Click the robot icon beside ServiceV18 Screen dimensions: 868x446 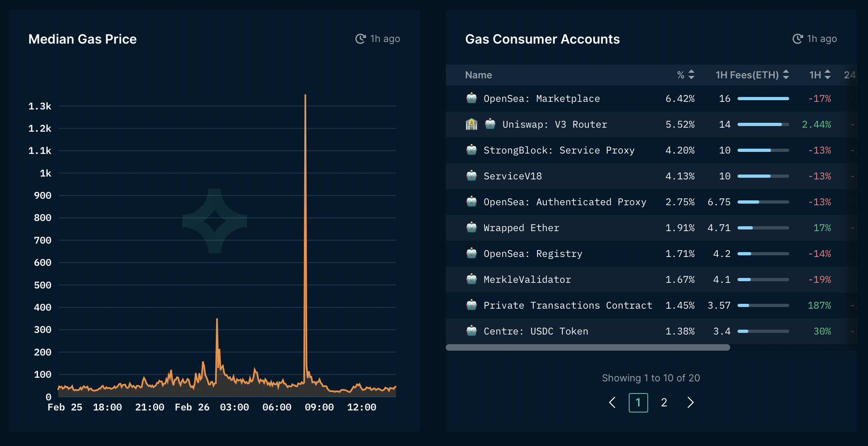(472, 176)
